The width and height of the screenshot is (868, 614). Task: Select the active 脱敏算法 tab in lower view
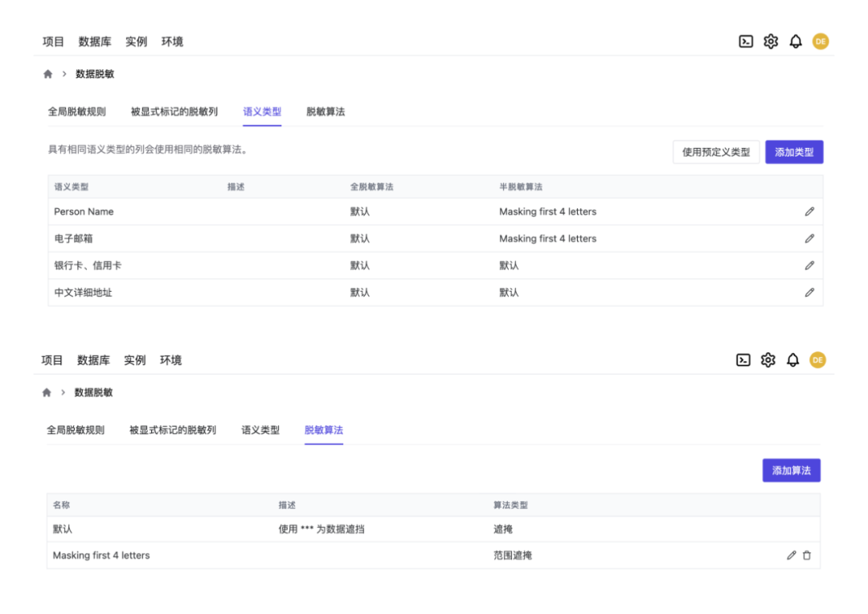(x=324, y=430)
